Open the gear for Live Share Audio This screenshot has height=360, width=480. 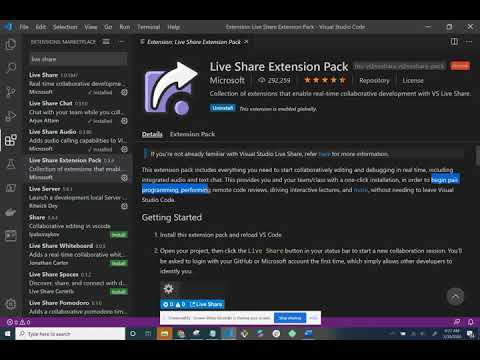tap(124, 149)
